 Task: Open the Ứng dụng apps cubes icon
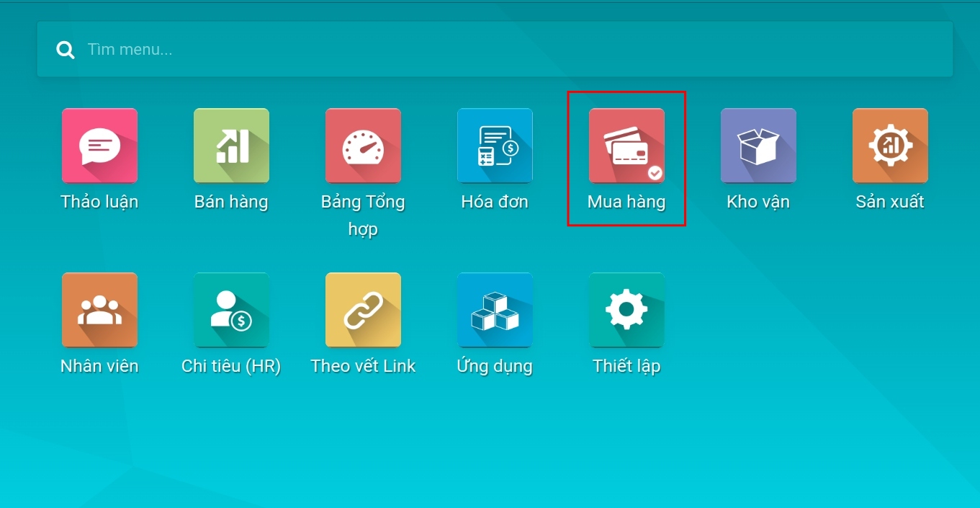pos(495,310)
